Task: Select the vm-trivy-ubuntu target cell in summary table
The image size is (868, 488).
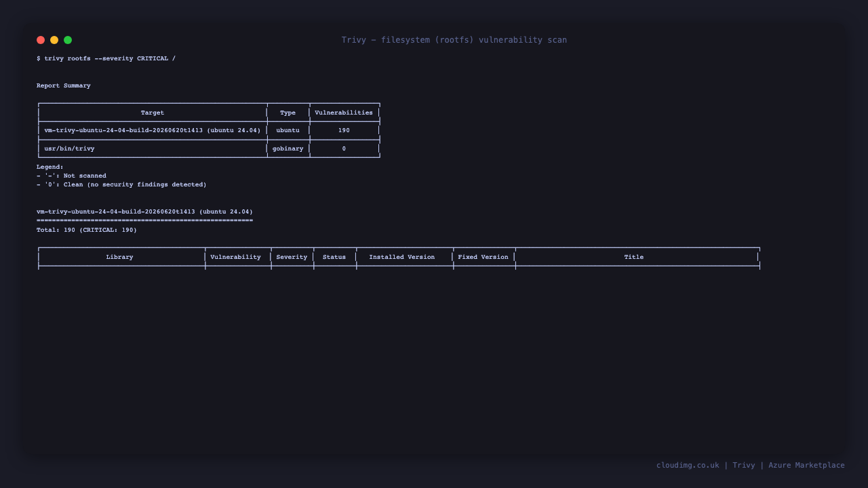Action: click(x=153, y=130)
